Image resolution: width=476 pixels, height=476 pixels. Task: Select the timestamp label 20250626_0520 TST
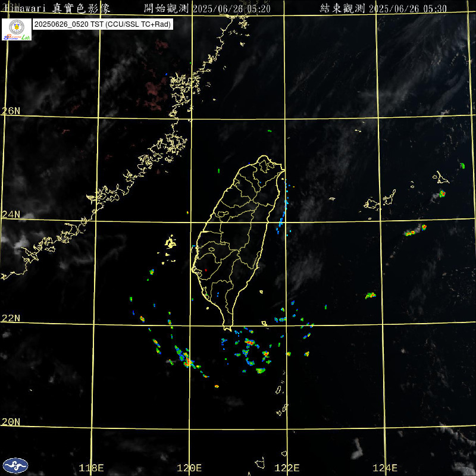103,24
